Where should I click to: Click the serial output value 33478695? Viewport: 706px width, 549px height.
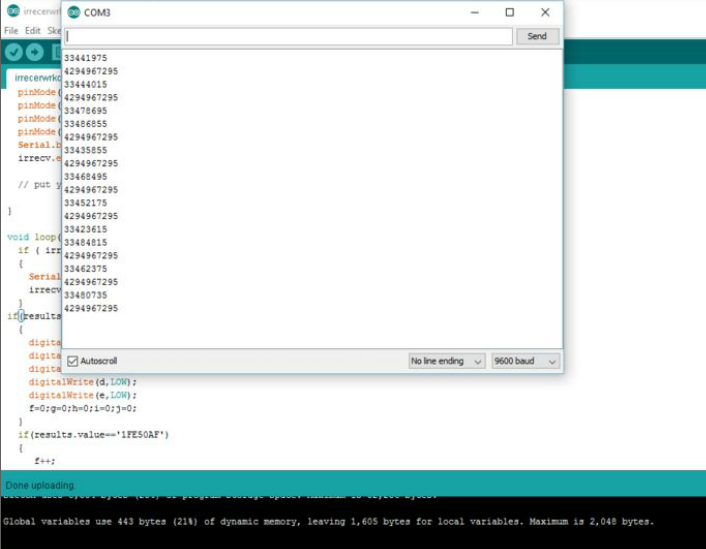click(x=86, y=111)
